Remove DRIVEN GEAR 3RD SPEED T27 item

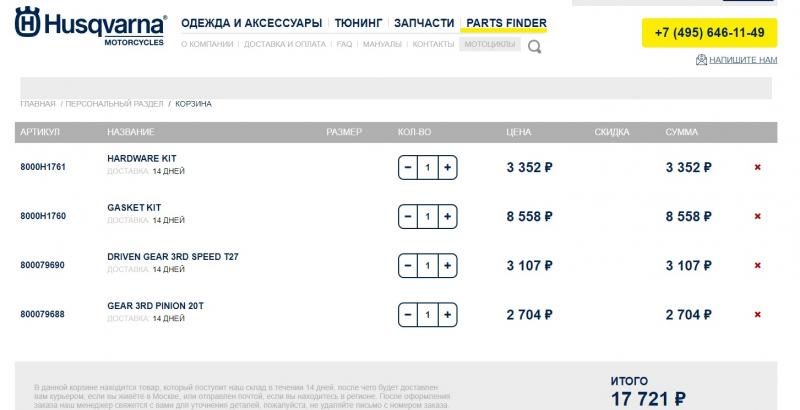click(x=757, y=265)
